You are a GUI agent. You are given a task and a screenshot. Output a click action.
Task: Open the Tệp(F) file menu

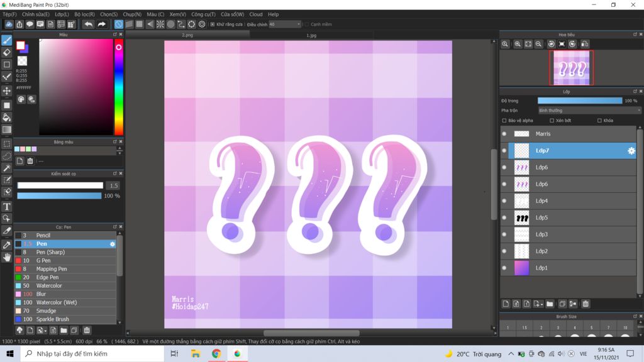pyautogui.click(x=9, y=14)
